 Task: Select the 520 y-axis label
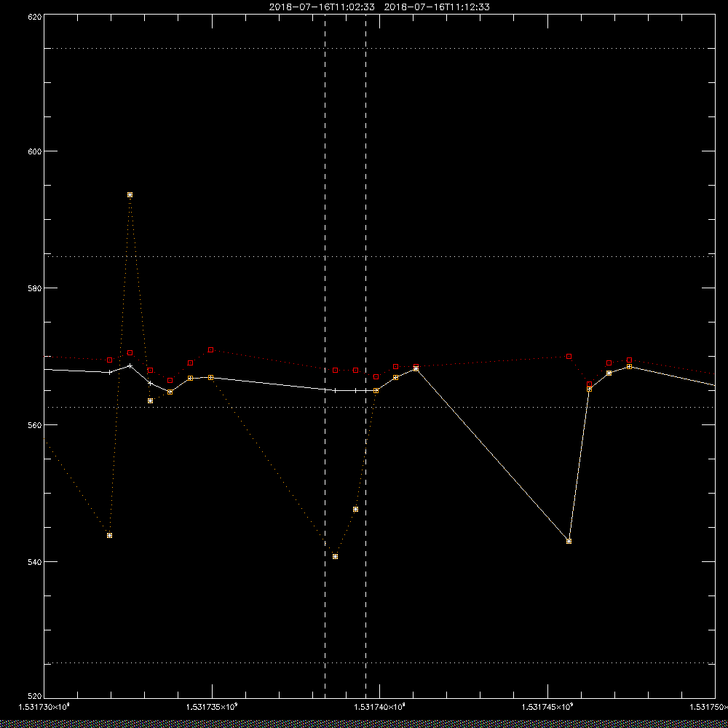[x=35, y=697]
